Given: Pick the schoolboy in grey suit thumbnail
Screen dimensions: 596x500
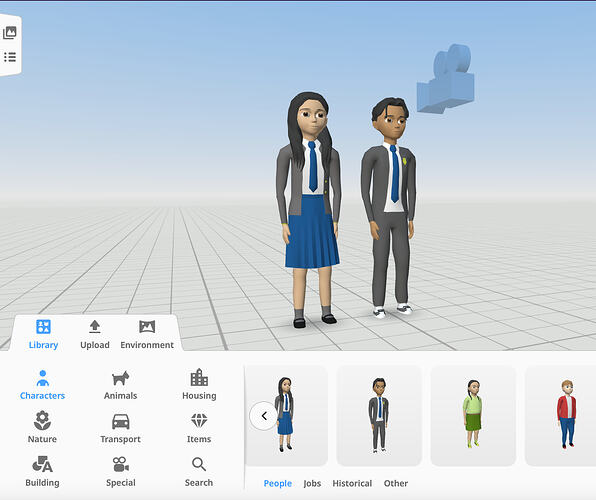Looking at the screenshot, I should [379, 416].
